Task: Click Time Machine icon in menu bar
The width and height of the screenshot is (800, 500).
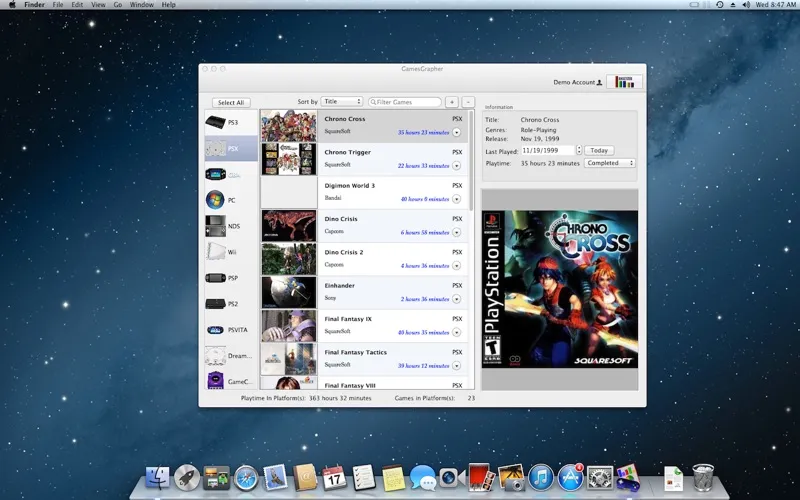Action: click(x=719, y=5)
